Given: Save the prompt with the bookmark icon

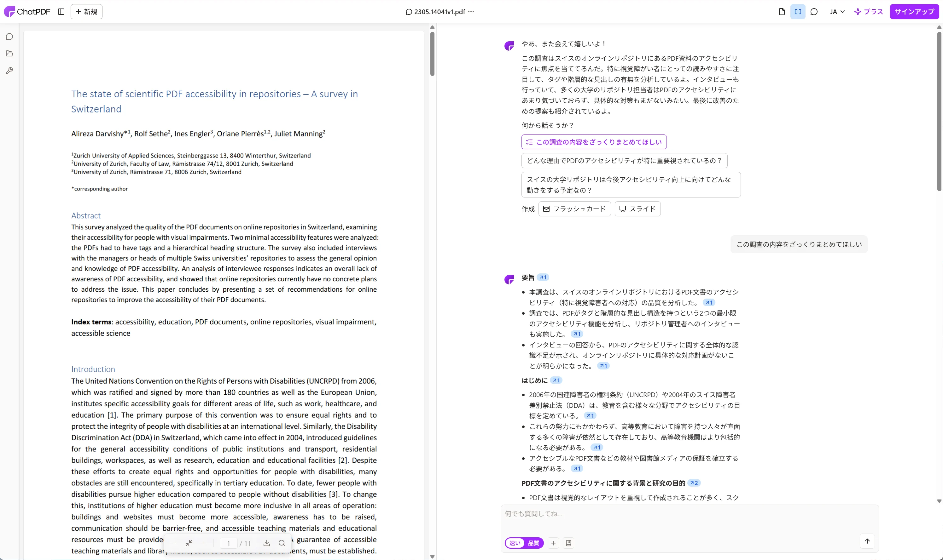Looking at the screenshot, I should point(568,543).
